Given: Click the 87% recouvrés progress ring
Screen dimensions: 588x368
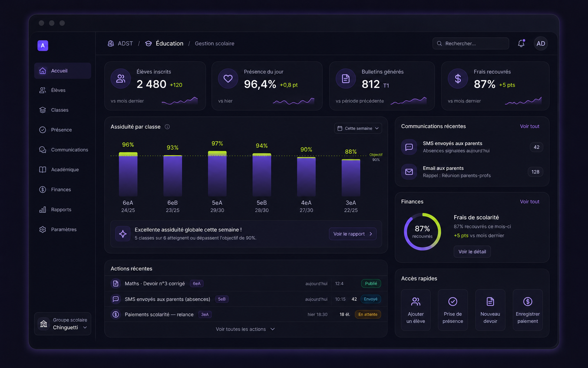Looking at the screenshot, I should coord(422,231).
